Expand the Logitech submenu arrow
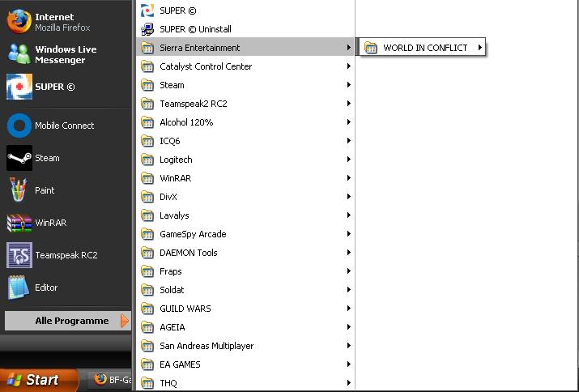This screenshot has width=579, height=392. click(x=348, y=160)
